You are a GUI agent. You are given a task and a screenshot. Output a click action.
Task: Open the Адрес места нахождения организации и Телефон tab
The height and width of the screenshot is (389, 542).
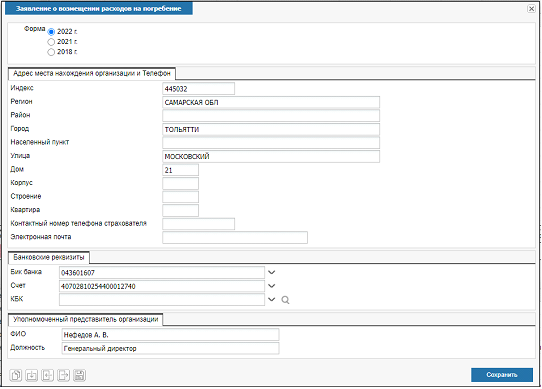click(x=92, y=73)
